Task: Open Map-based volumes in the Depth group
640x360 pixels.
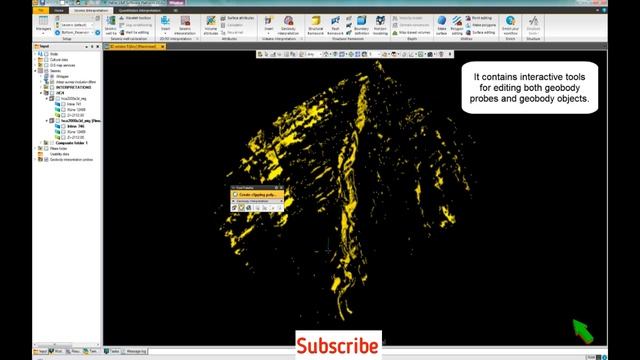Action: tap(411, 32)
